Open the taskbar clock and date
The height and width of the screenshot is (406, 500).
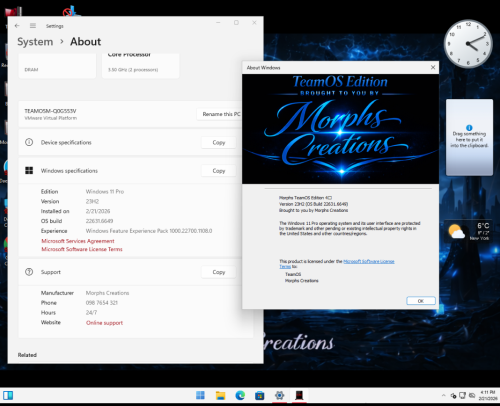coord(488,396)
